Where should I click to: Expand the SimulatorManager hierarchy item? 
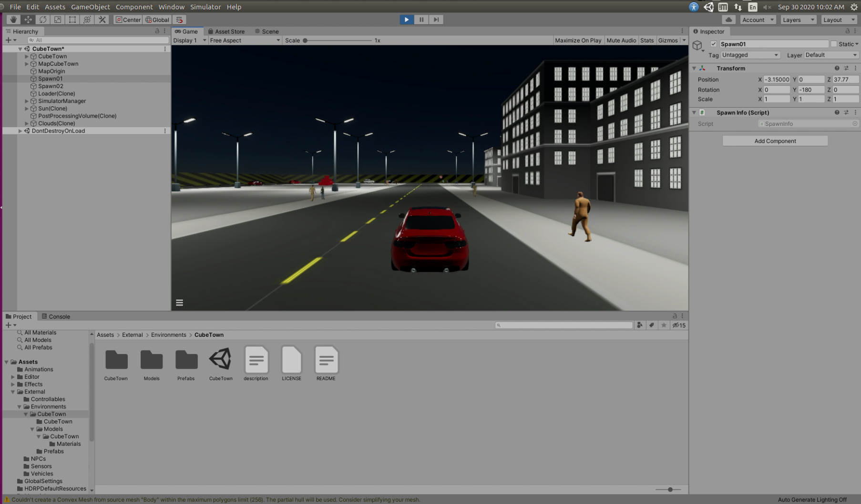click(27, 101)
